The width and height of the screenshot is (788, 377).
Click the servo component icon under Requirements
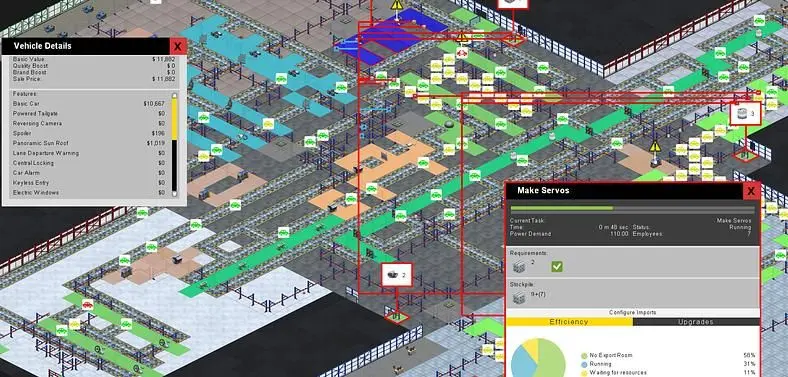(x=519, y=266)
